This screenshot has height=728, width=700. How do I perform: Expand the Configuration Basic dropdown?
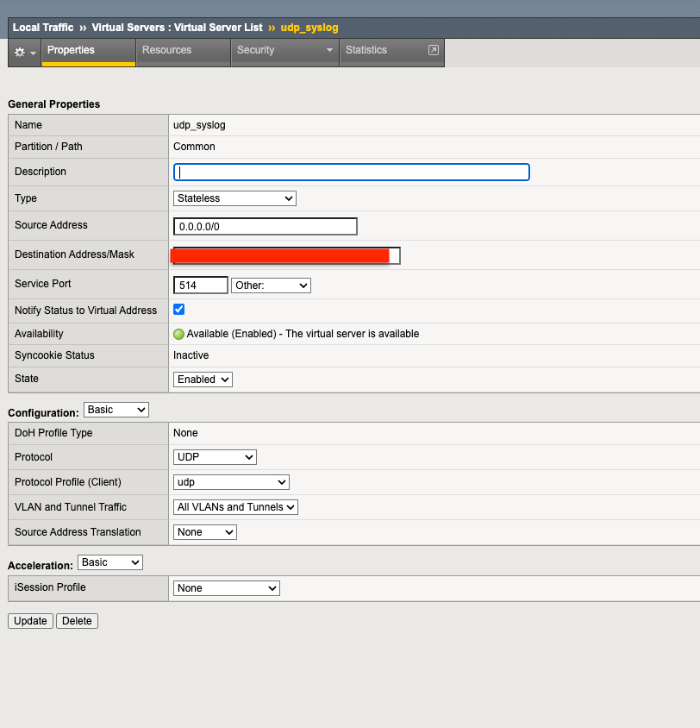[x=116, y=410]
